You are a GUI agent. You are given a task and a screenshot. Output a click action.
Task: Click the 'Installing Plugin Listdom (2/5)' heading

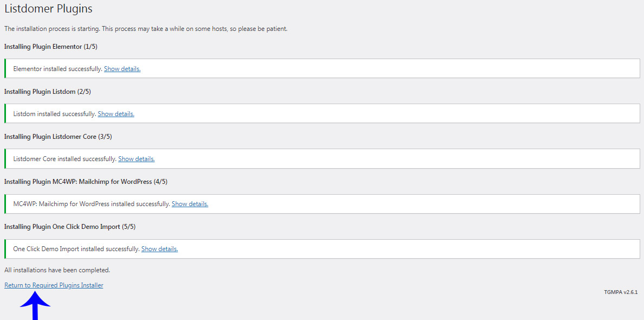pos(48,92)
